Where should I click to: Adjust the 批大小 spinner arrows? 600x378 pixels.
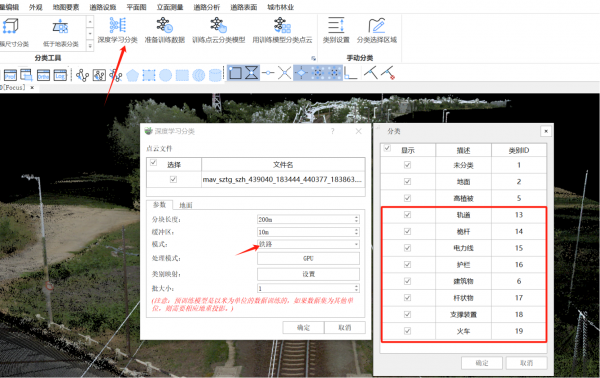356,288
